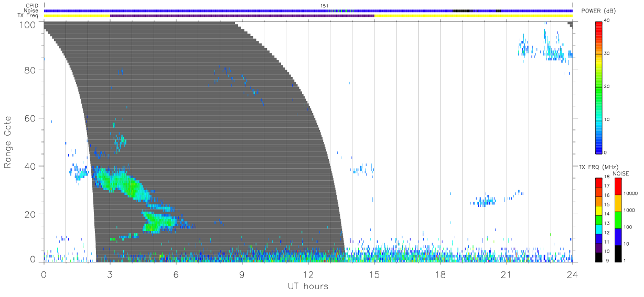Click the NOISE legend title
Image resolution: width=644 pixels, height=297 pixels.
621,173
